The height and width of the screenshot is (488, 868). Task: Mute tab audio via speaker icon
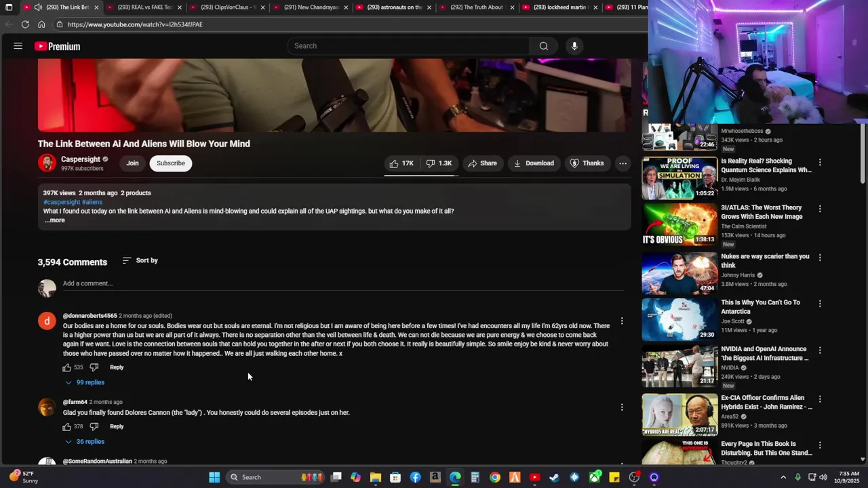point(38,7)
